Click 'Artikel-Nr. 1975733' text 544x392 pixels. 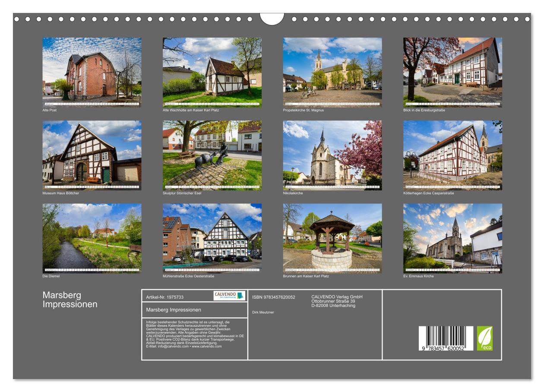(x=165, y=297)
